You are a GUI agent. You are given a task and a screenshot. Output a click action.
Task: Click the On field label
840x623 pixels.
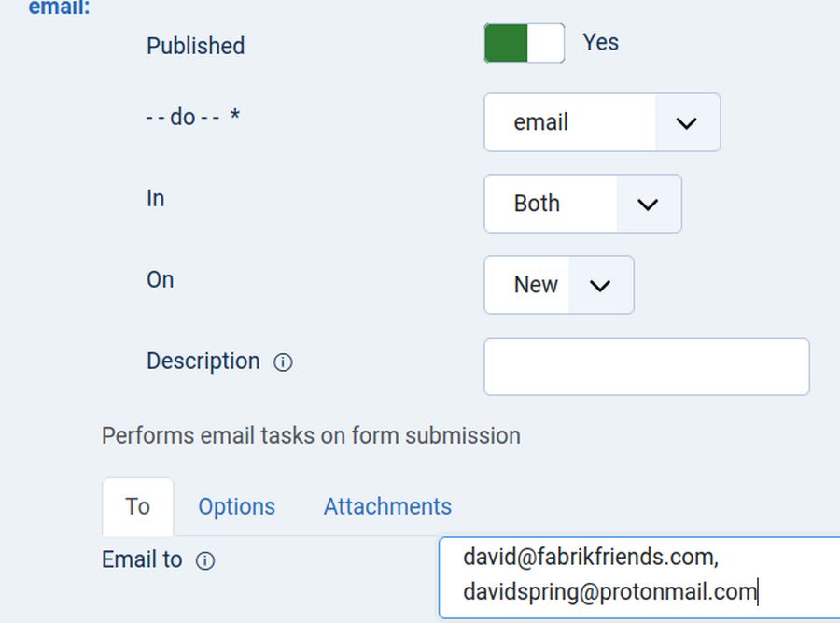pos(160,279)
